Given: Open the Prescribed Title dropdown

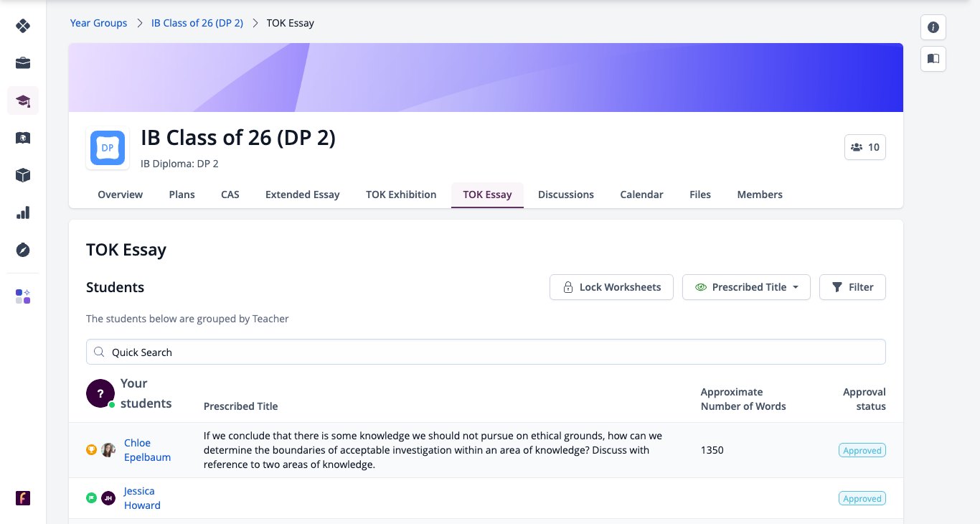Looking at the screenshot, I should pos(746,287).
